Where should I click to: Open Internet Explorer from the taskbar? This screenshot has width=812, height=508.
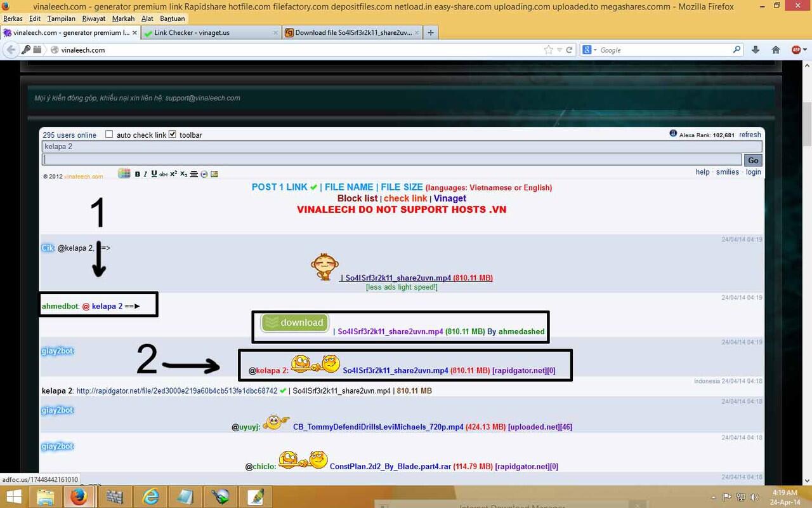(x=151, y=497)
